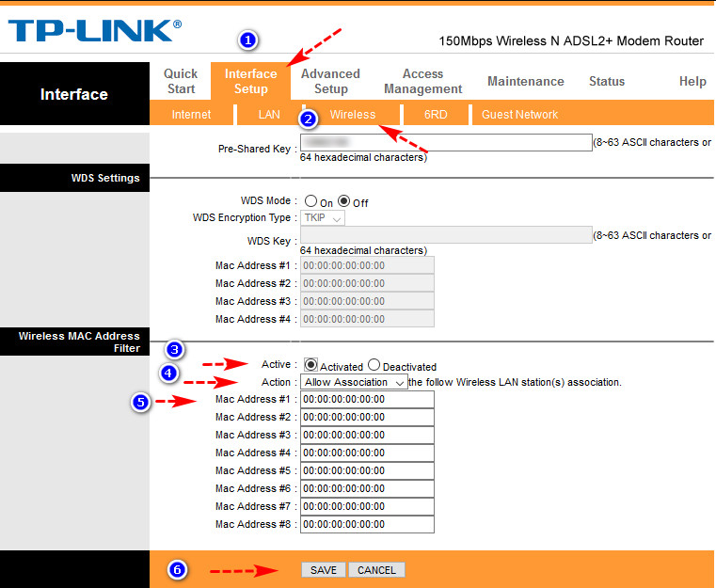Select the Activated radio button
This screenshot has height=588, width=716.
(x=311, y=365)
